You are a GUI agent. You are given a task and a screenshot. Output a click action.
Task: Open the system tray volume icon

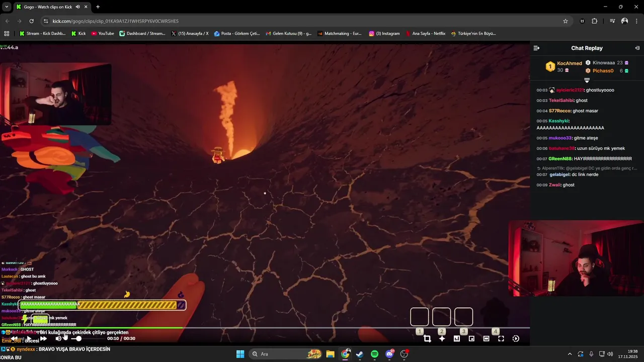tap(610, 354)
